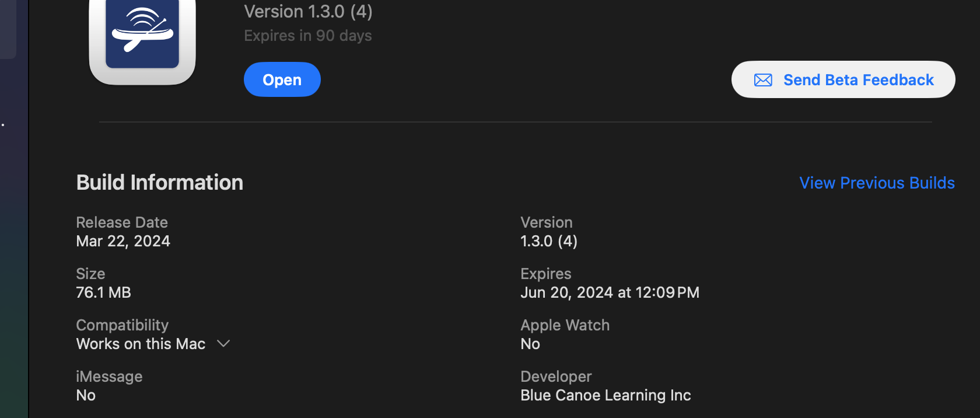
Task: Click the size value 76.1 MB
Action: [x=103, y=292]
